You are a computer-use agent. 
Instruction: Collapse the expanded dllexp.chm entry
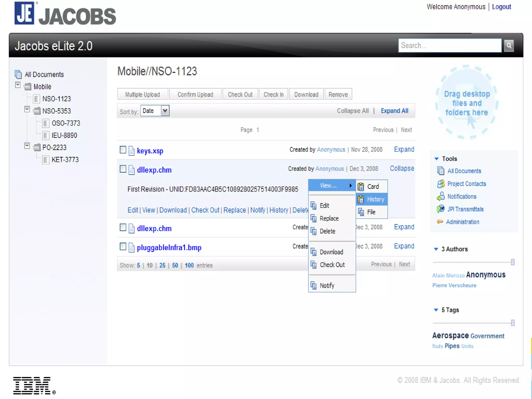(x=402, y=168)
